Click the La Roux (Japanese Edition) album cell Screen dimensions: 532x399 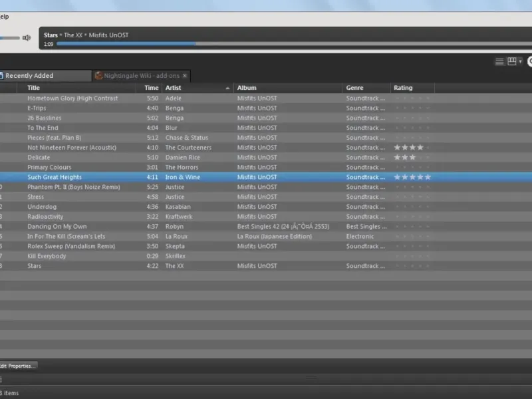pos(275,236)
